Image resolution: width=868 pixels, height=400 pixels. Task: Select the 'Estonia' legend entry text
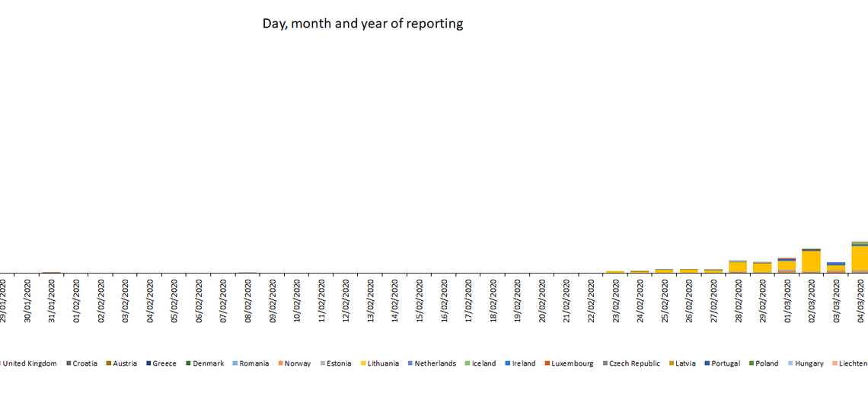(x=339, y=363)
